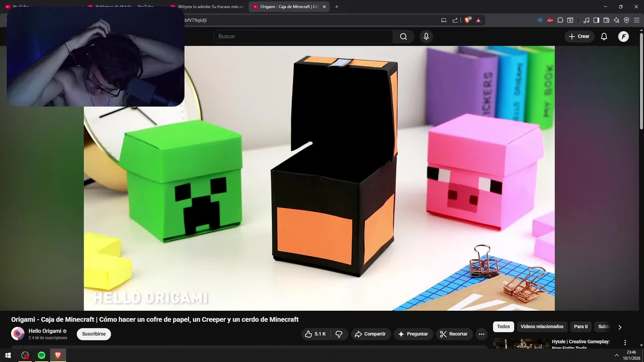The height and width of the screenshot is (362, 644).
Task: Open the account avatar menu 'F'
Action: tap(623, 36)
